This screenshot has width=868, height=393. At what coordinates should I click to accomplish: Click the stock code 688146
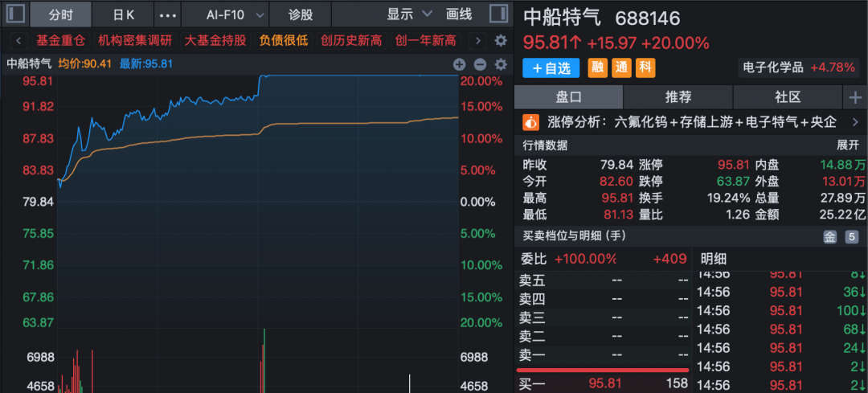pyautogui.click(x=648, y=18)
